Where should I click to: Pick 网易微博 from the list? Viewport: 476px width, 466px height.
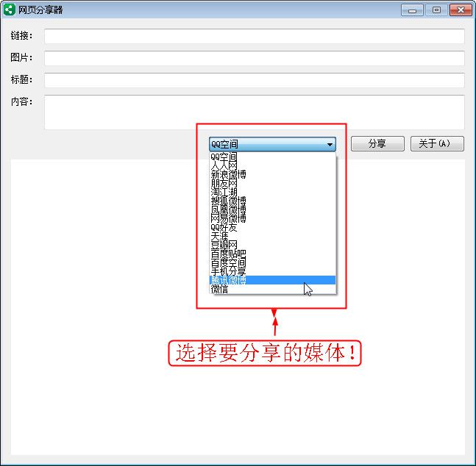272,218
